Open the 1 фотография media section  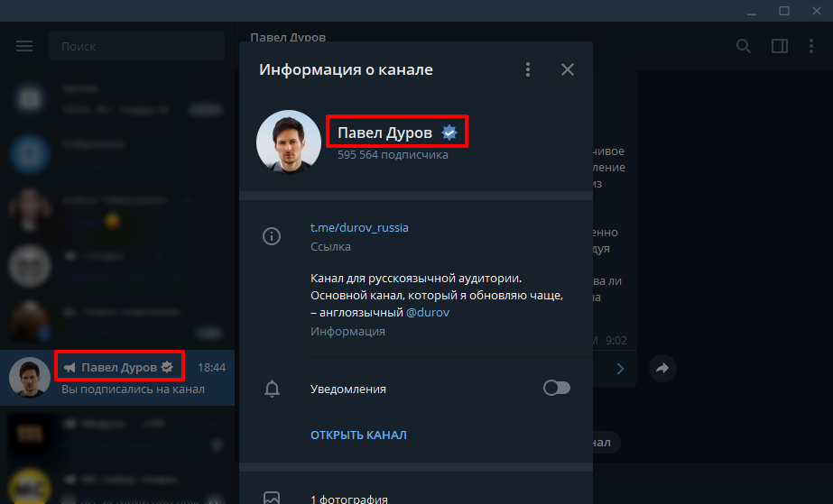pos(348,499)
